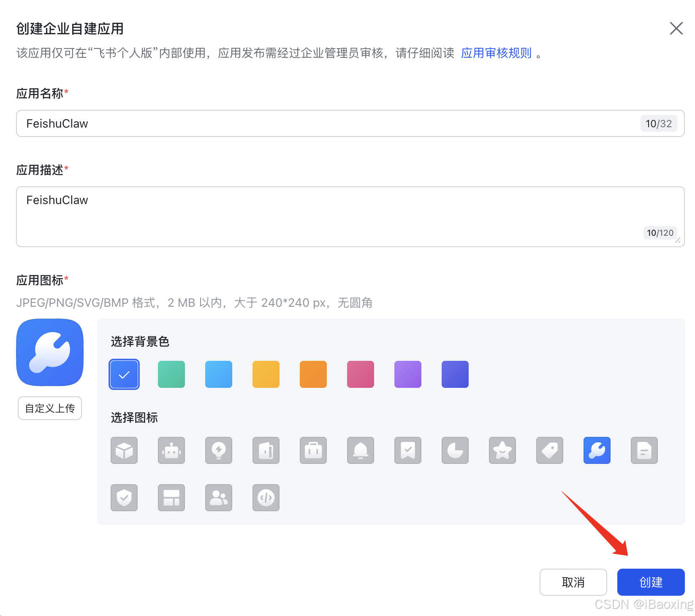
Task: Select the 3D cube package icon
Action: click(124, 450)
